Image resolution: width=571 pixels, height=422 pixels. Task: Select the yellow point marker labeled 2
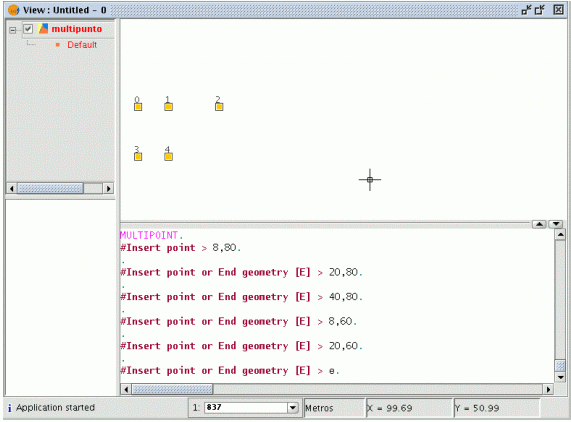tap(219, 107)
